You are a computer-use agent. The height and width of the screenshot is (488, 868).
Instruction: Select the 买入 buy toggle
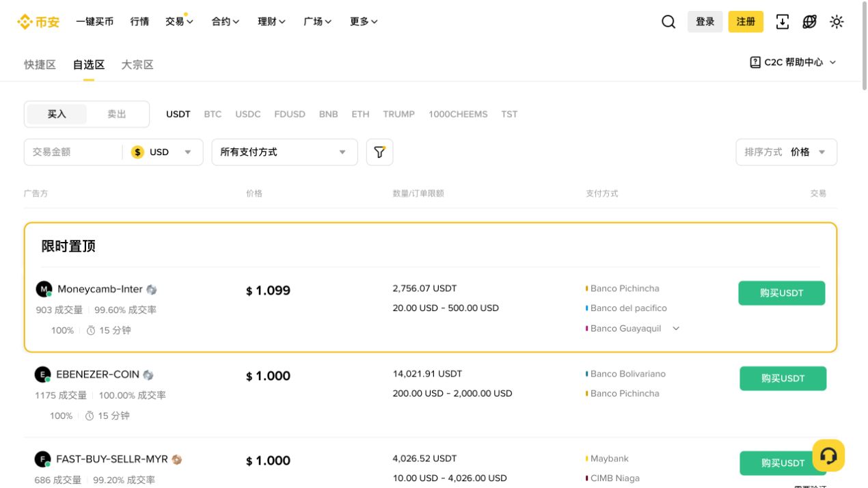point(57,114)
